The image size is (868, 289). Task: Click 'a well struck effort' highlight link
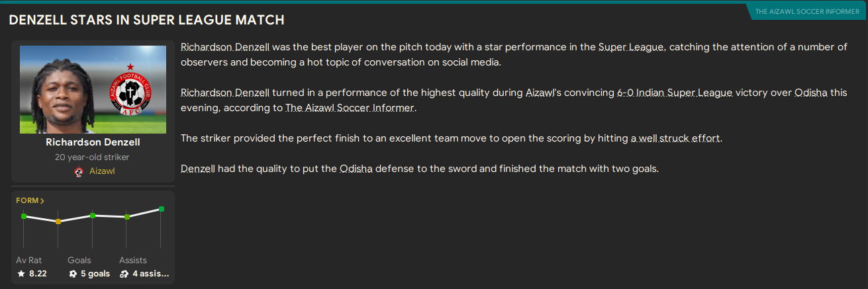(676, 139)
